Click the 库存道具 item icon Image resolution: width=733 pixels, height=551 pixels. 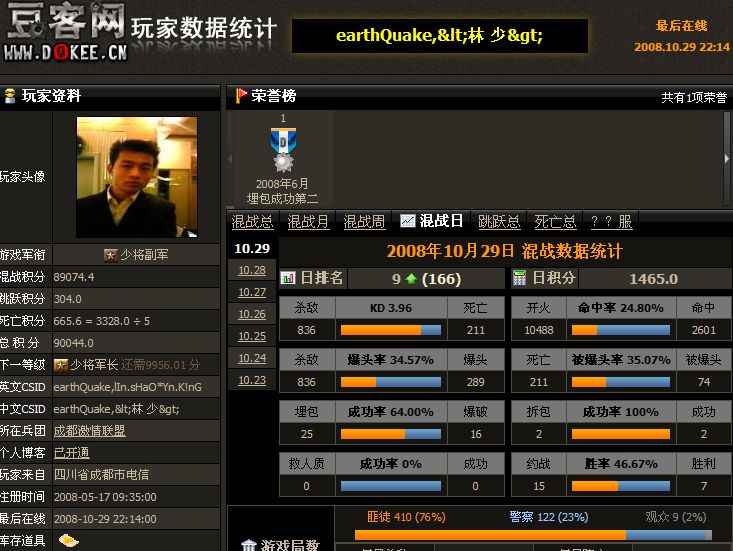(x=68, y=541)
